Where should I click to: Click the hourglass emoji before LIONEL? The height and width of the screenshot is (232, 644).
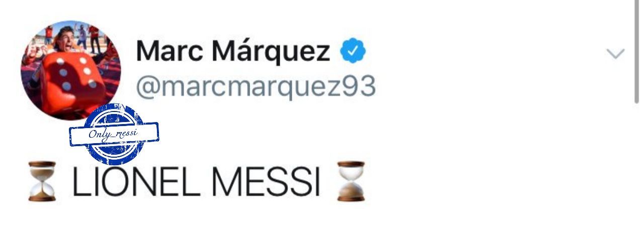43,181
